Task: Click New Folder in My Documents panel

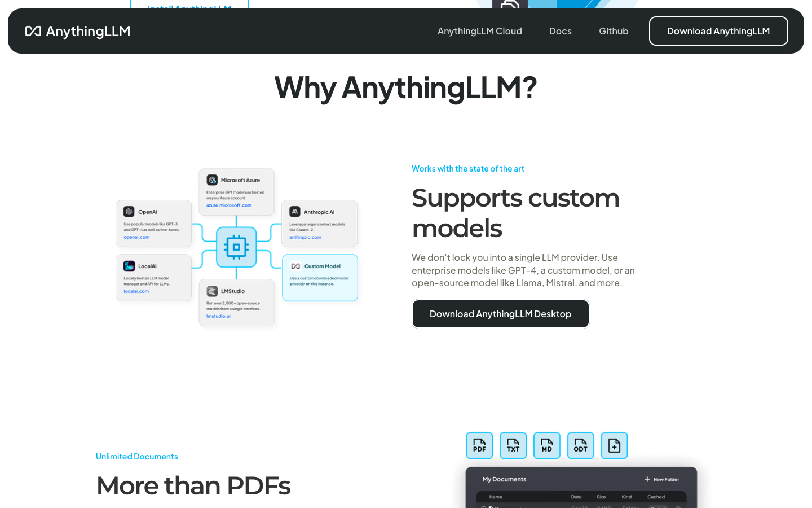Action: click(662, 479)
